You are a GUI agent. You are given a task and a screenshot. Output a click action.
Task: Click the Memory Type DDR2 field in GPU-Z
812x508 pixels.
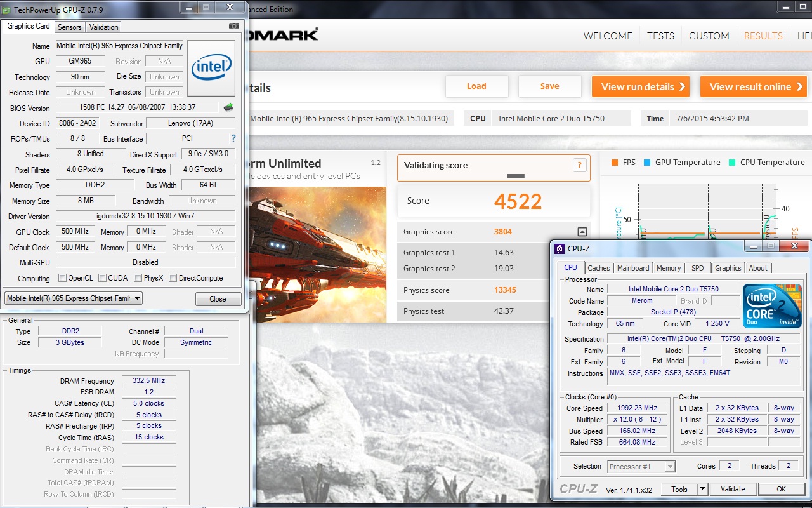95,185
